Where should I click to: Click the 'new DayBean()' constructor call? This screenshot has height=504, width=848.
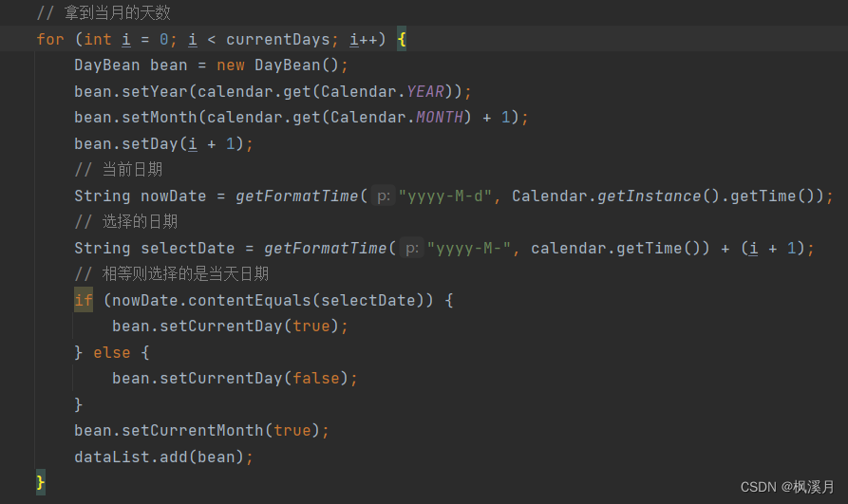[277, 65]
